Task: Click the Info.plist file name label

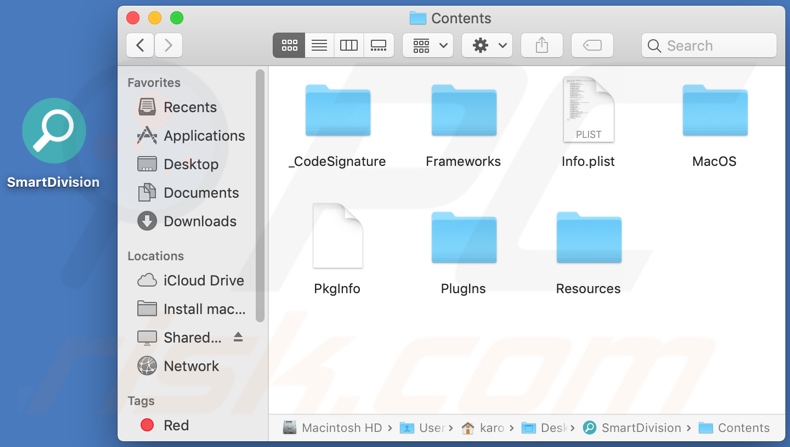Action: [x=588, y=161]
